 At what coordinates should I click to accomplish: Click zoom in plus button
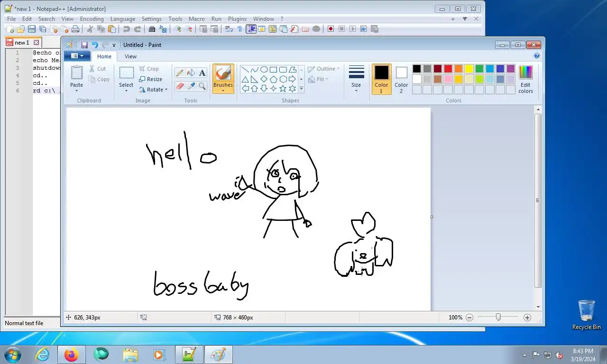point(527,318)
